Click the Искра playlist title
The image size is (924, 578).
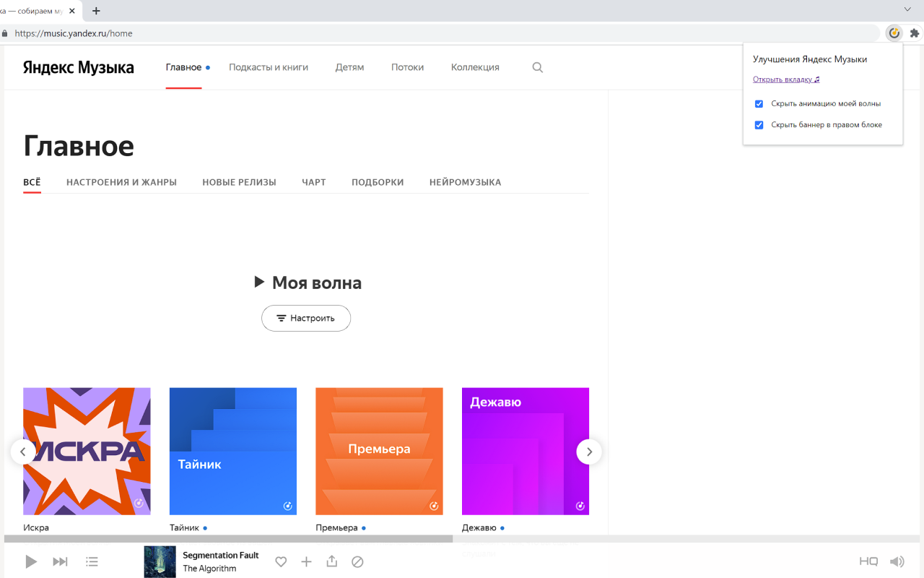coord(36,527)
